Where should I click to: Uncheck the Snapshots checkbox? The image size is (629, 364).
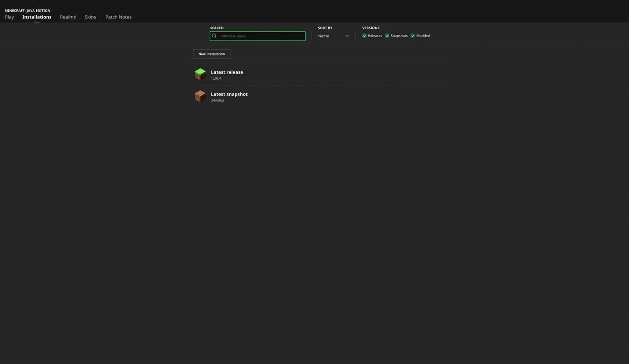point(387,36)
